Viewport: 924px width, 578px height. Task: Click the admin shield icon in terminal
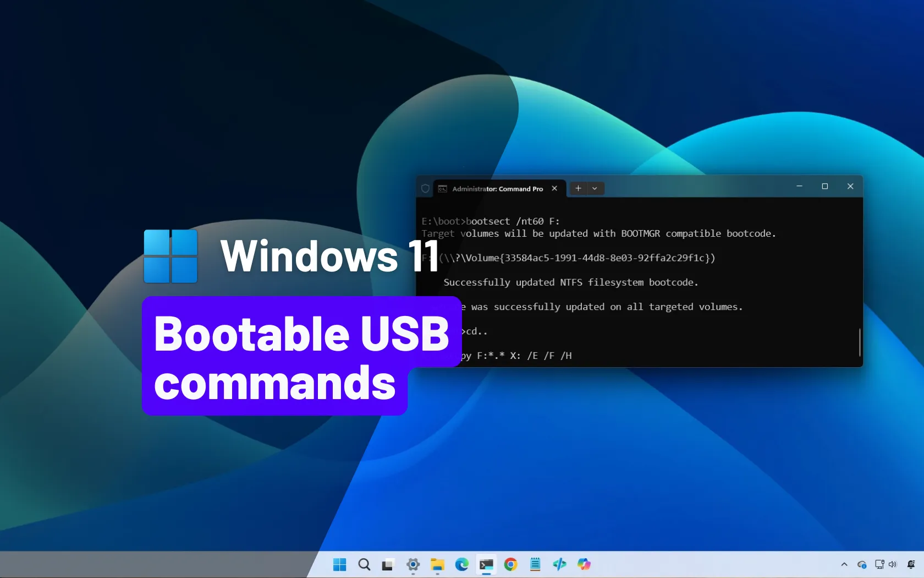pos(425,188)
